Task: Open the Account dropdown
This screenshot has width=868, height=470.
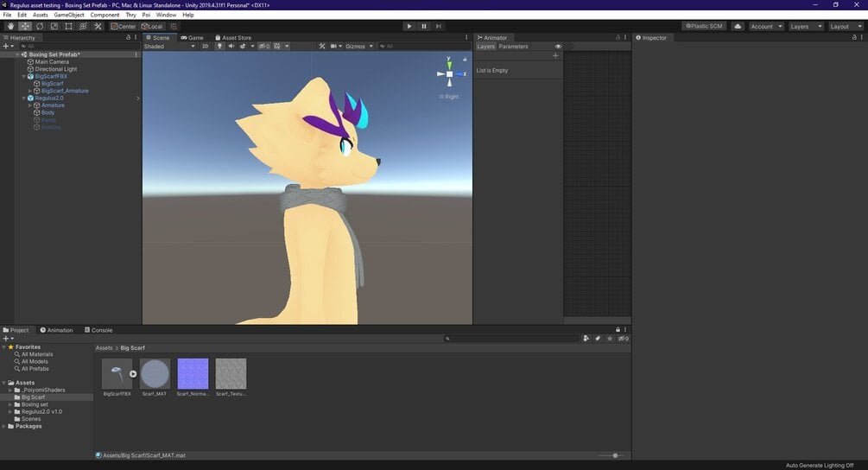Action: coord(766,26)
